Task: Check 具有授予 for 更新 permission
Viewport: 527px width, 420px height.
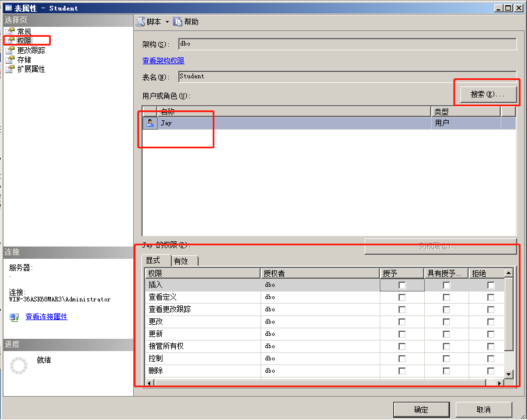Action: click(446, 334)
